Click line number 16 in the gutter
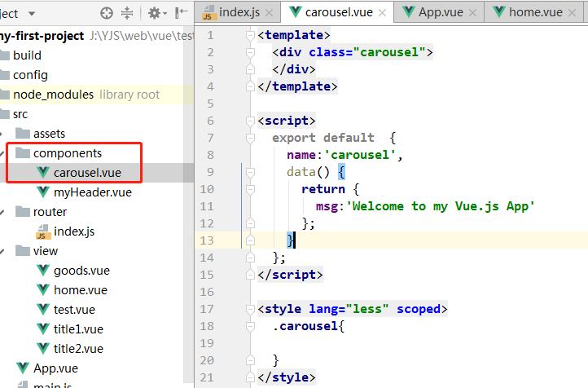The image size is (588, 388). pos(207,292)
